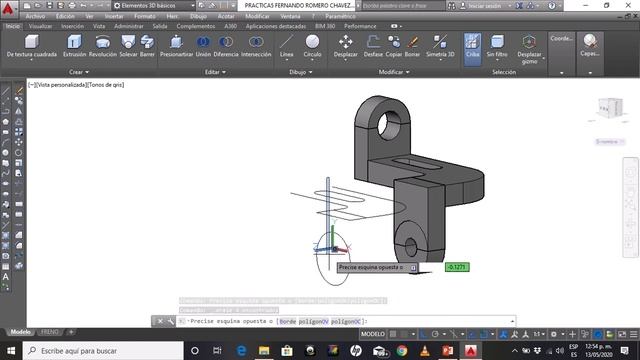Select the Línea drawing tool

point(287,46)
